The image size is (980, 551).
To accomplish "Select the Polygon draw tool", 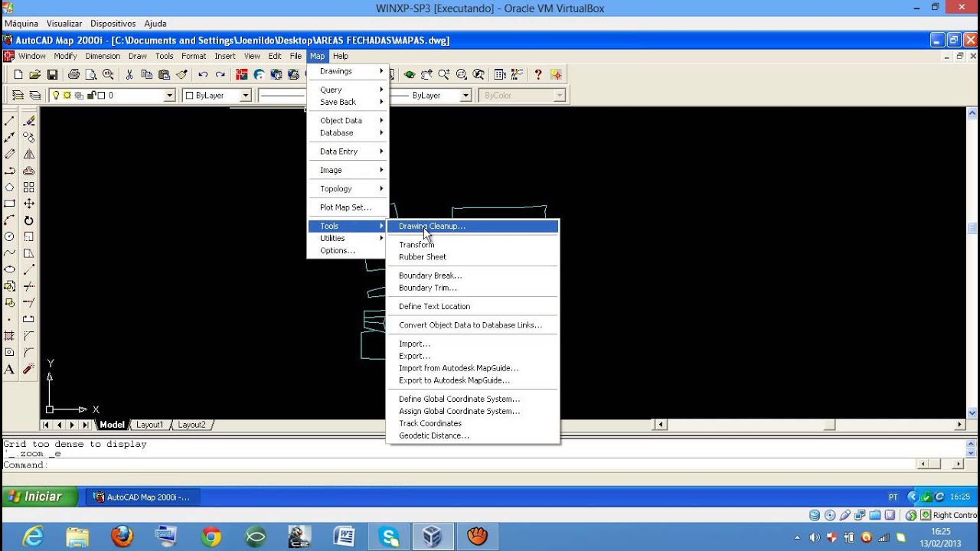I will (9, 187).
